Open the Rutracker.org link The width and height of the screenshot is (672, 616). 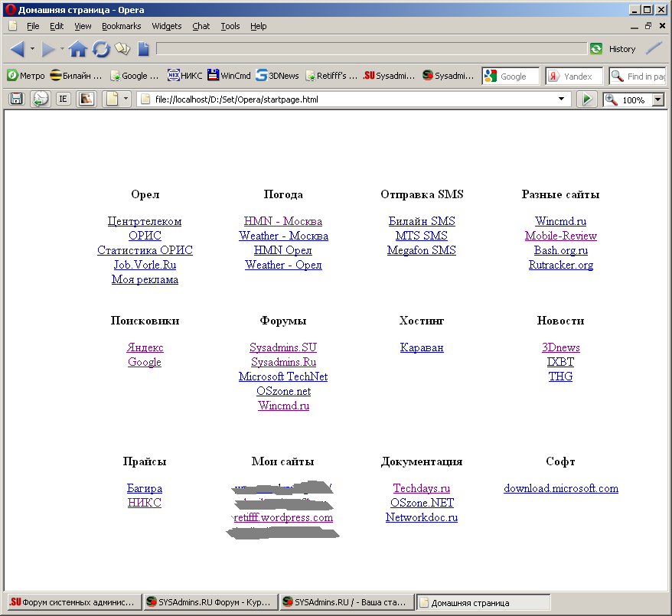tap(560, 266)
